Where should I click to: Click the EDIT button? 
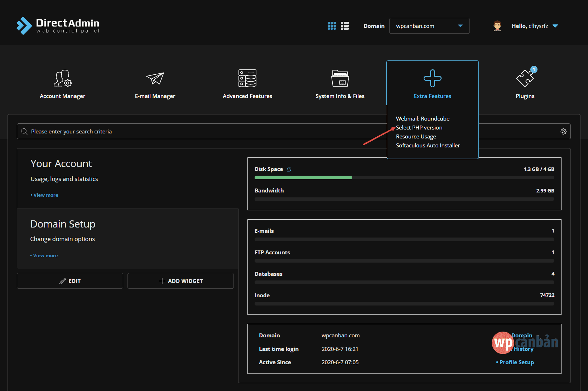coord(70,281)
